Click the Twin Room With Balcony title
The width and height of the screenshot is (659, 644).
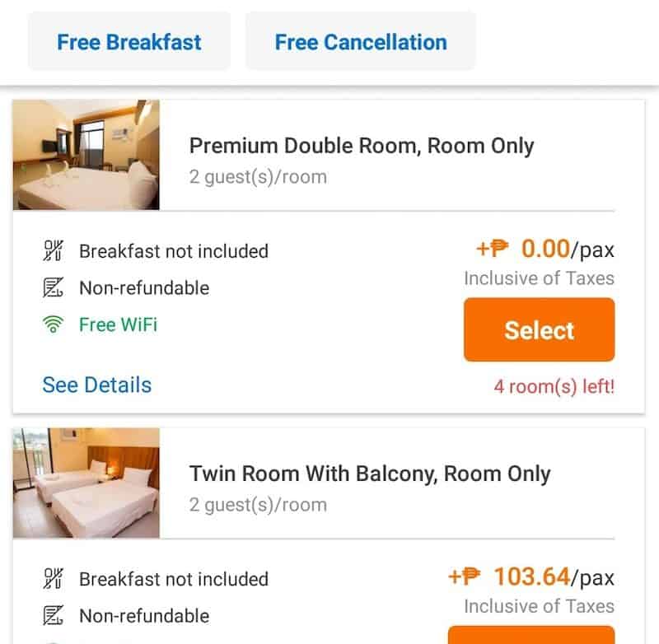[370, 474]
